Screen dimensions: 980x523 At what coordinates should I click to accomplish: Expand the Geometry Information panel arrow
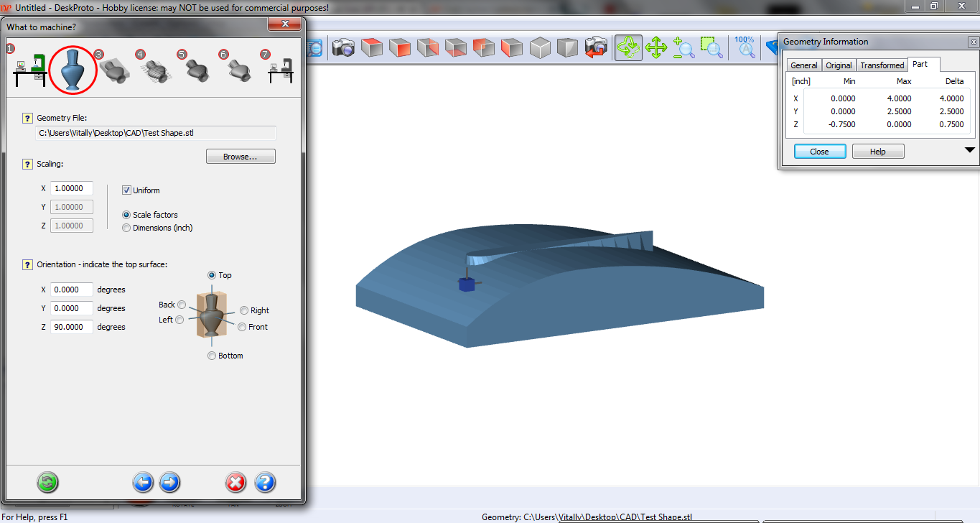[969, 149]
